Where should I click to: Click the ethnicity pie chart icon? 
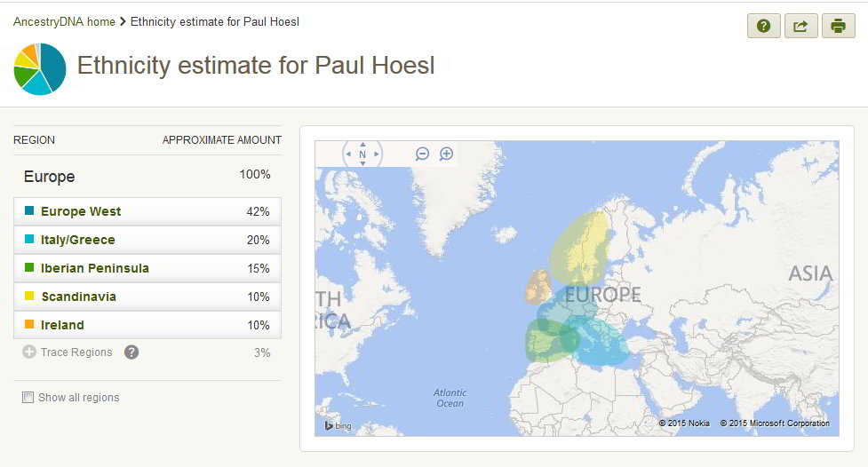40,69
